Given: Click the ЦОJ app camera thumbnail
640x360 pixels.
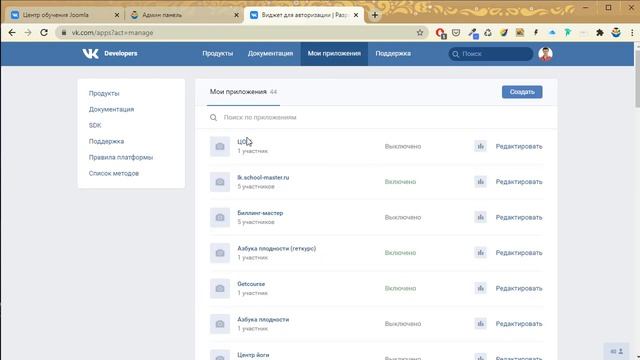Looking at the screenshot, I should pyautogui.click(x=220, y=147).
